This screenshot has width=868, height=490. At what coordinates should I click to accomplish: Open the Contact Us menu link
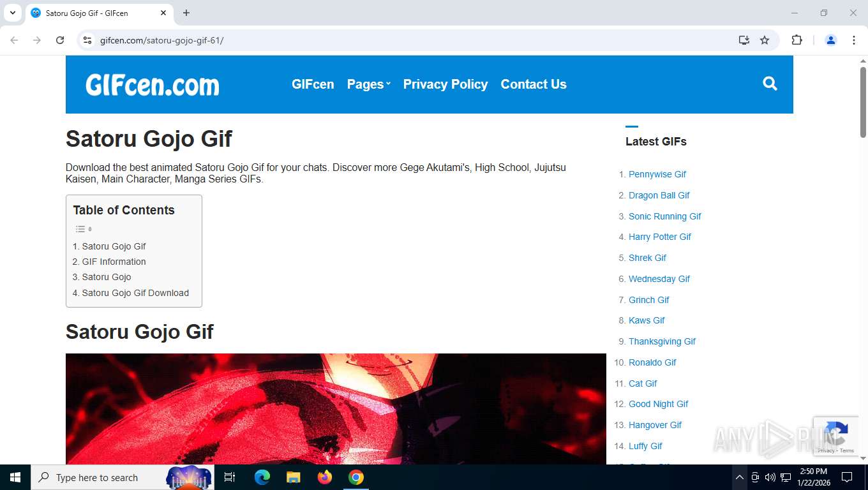pyautogui.click(x=534, y=84)
